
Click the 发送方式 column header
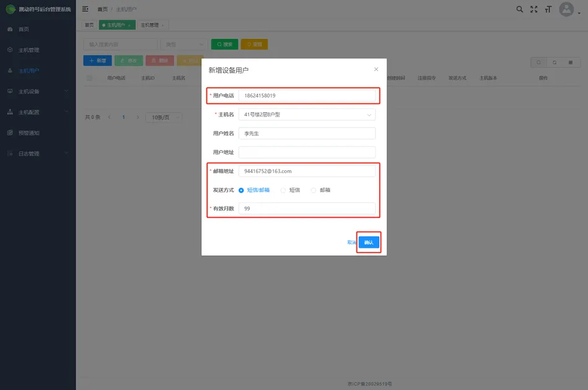(457, 78)
